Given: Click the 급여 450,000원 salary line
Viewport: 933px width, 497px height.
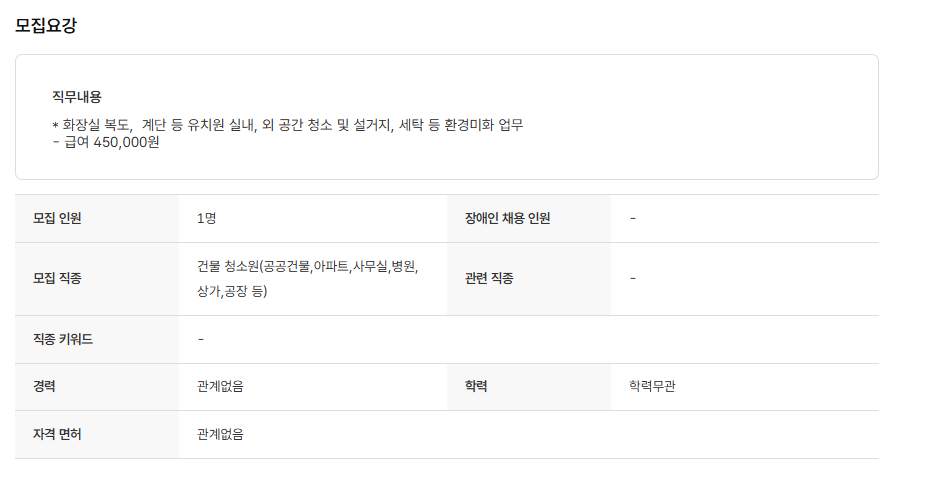Looking at the screenshot, I should coord(106,142).
